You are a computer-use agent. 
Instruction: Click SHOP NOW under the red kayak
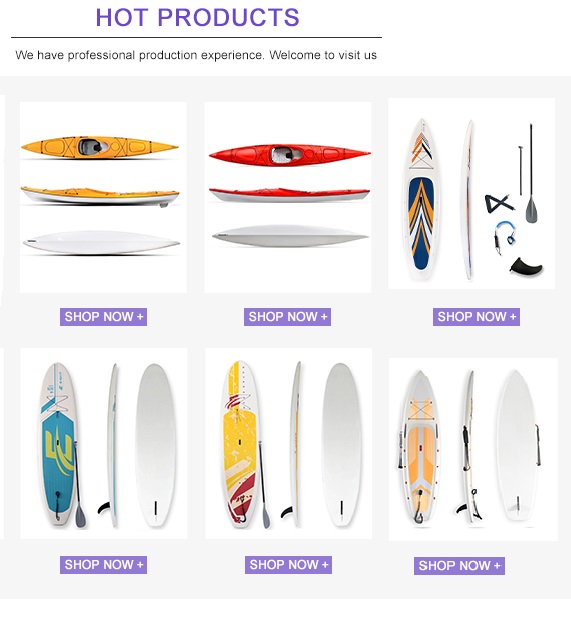click(x=287, y=317)
